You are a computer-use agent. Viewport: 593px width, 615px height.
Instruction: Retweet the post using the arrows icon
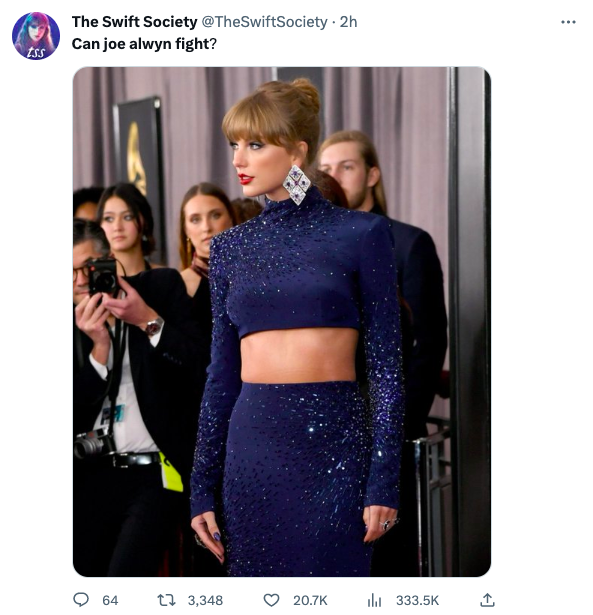coord(166,600)
